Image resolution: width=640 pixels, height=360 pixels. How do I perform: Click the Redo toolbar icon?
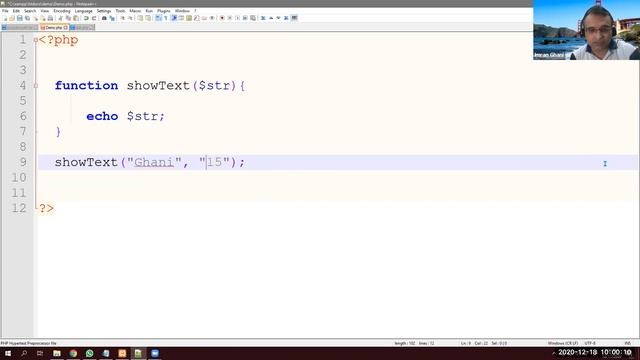(x=94, y=18)
